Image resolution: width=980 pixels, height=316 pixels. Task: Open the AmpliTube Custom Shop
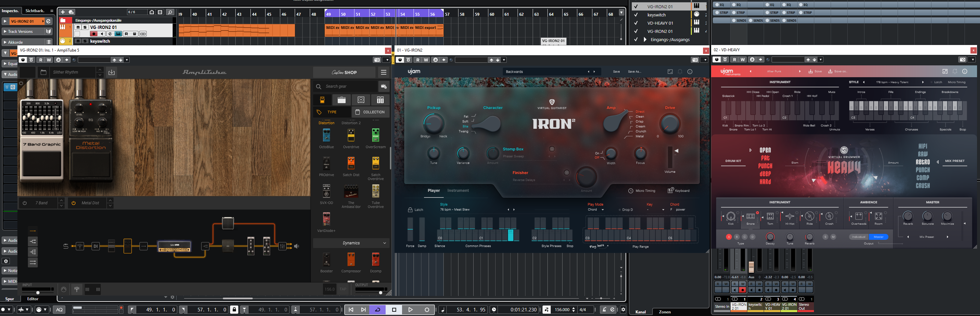[x=344, y=72]
